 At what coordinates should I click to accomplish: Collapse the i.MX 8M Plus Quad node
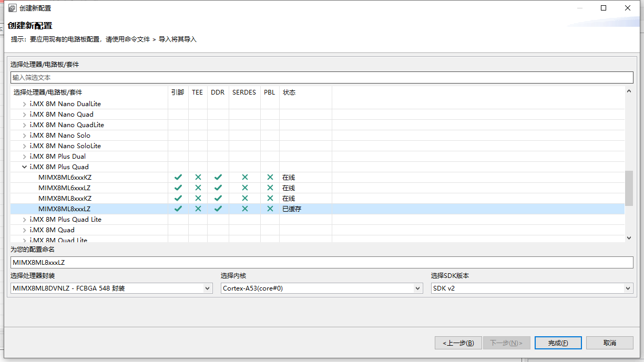pyautogui.click(x=24, y=167)
